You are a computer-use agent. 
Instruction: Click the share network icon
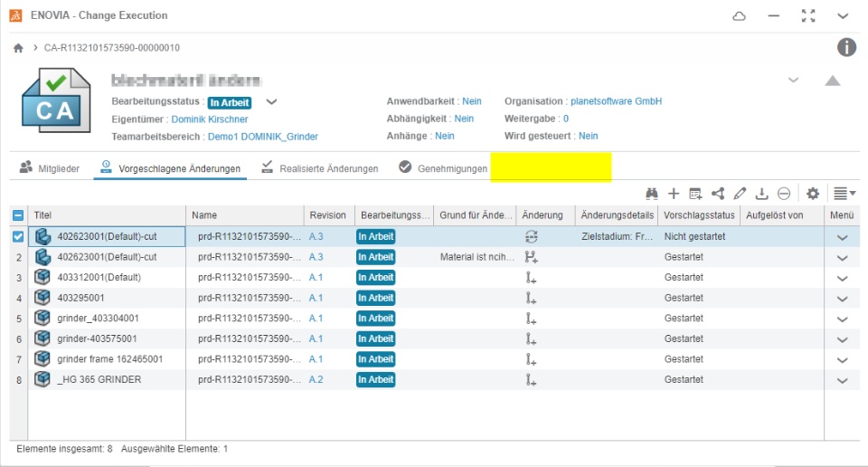[718, 194]
